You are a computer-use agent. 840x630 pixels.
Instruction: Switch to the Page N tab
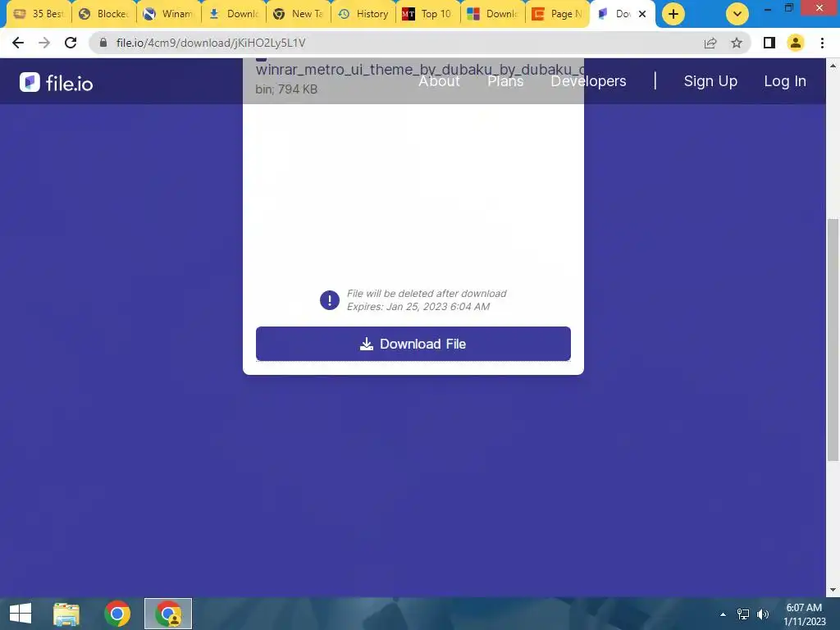click(x=558, y=14)
